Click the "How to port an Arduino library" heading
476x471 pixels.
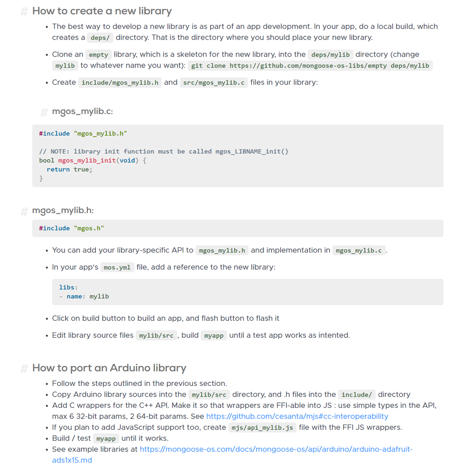coord(109,368)
